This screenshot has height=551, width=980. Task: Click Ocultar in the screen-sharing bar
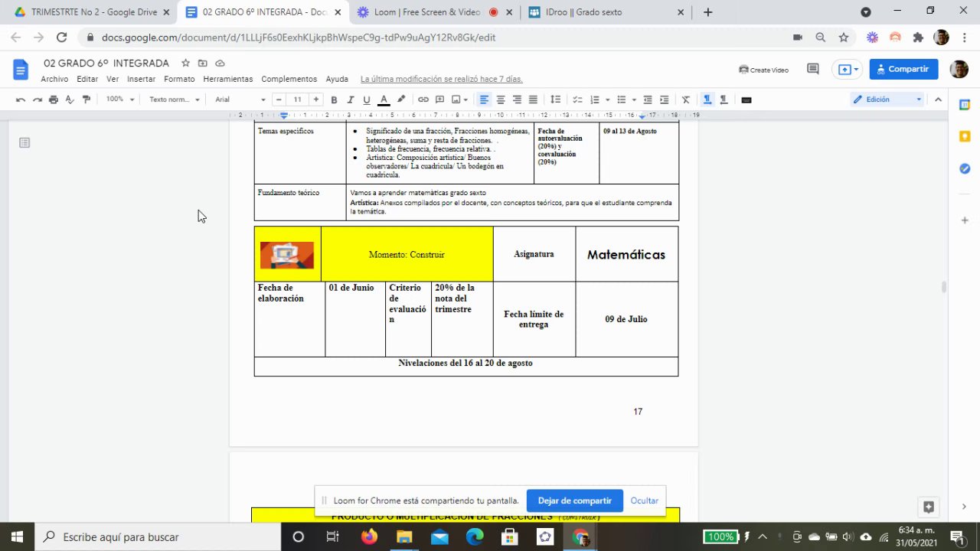click(644, 500)
